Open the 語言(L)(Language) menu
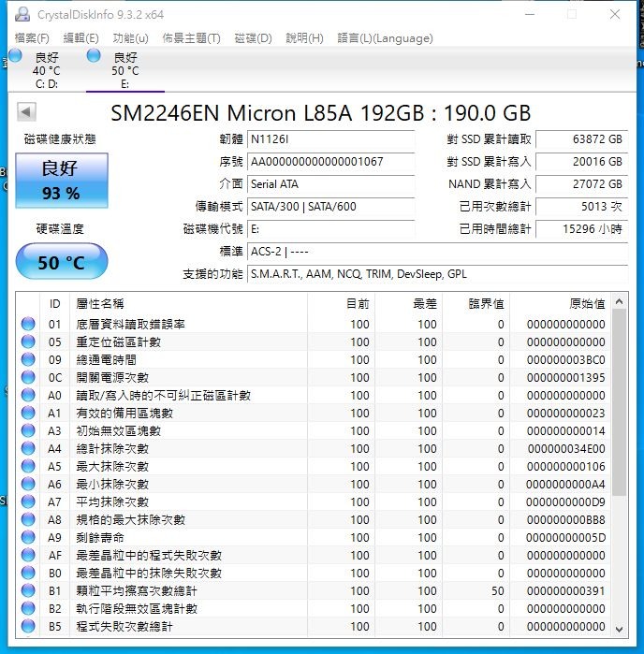Viewport: 644px width, 654px height. point(385,38)
